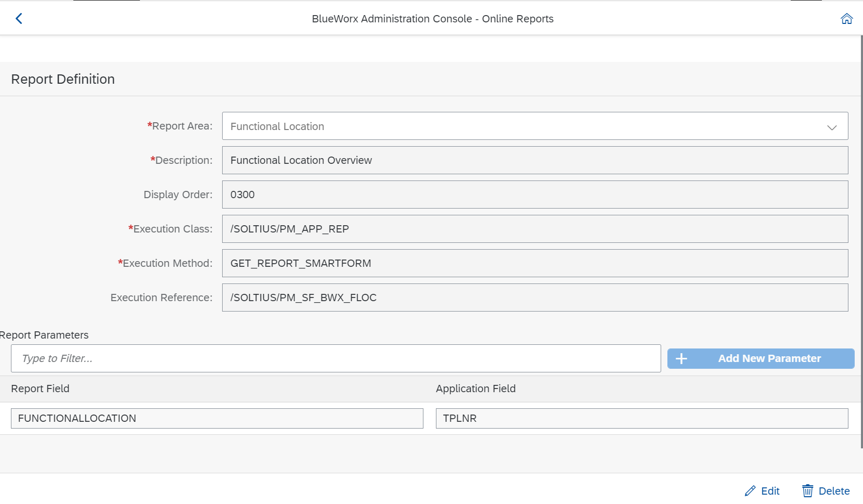863x504 pixels.
Task: Go back with the left arrow icon
Action: pos(19,19)
